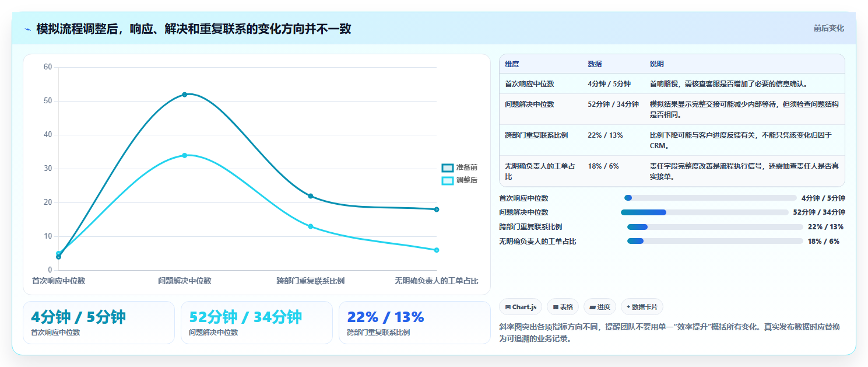The image size is (868, 367).
Task: Click the 调整后 end point at 6
Action: [437, 250]
